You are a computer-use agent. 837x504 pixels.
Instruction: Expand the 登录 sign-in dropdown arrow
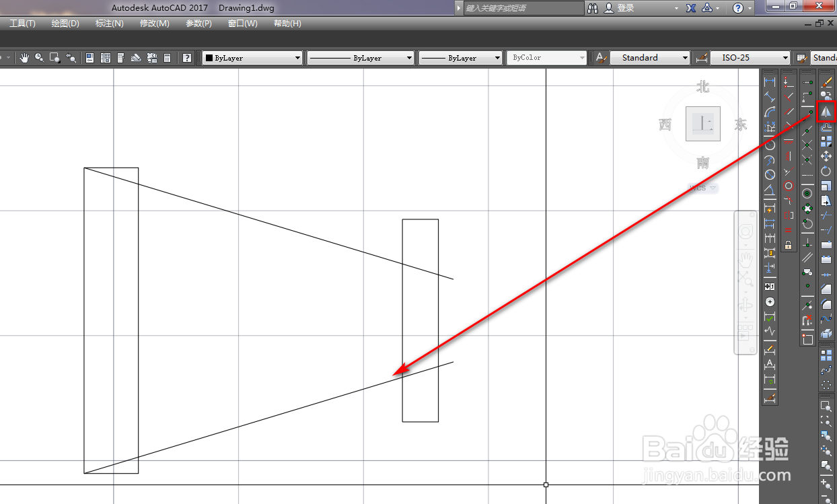(x=678, y=8)
